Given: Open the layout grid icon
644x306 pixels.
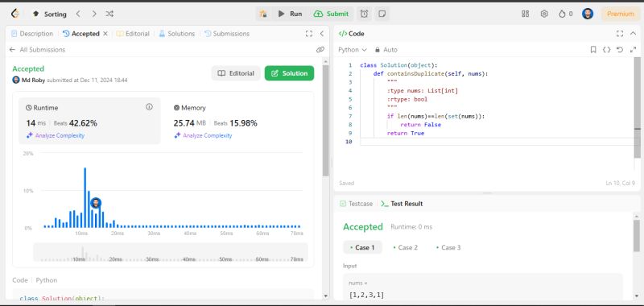Looking at the screenshot, I should (x=526, y=14).
